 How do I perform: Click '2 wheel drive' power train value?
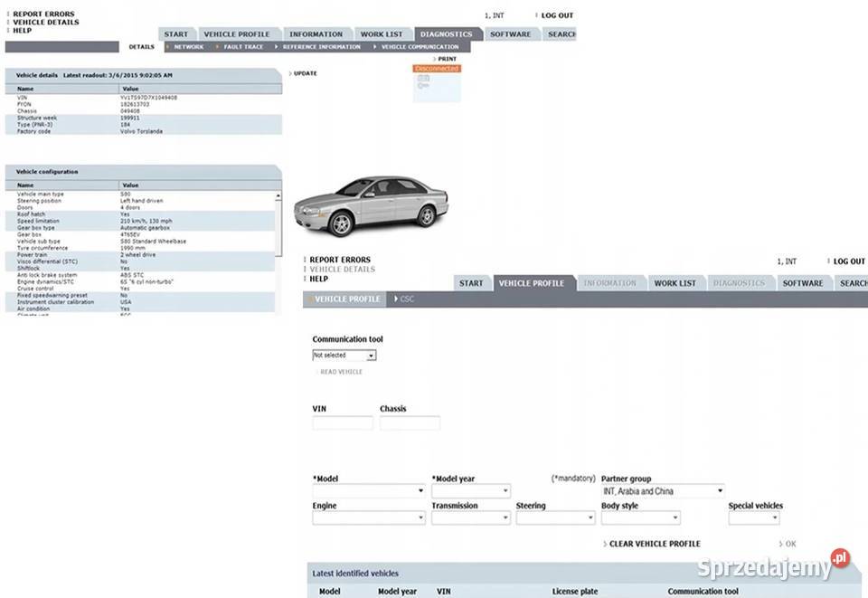click(x=137, y=255)
